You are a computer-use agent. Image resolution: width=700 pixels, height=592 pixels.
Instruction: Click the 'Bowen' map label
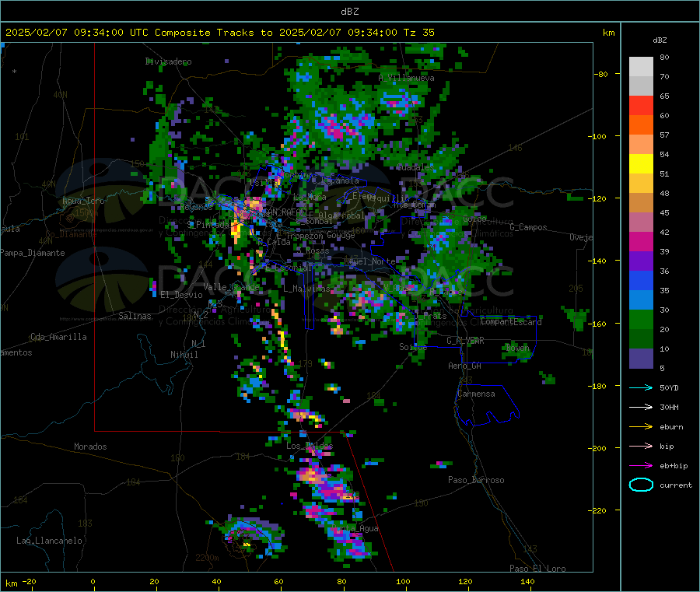click(518, 347)
